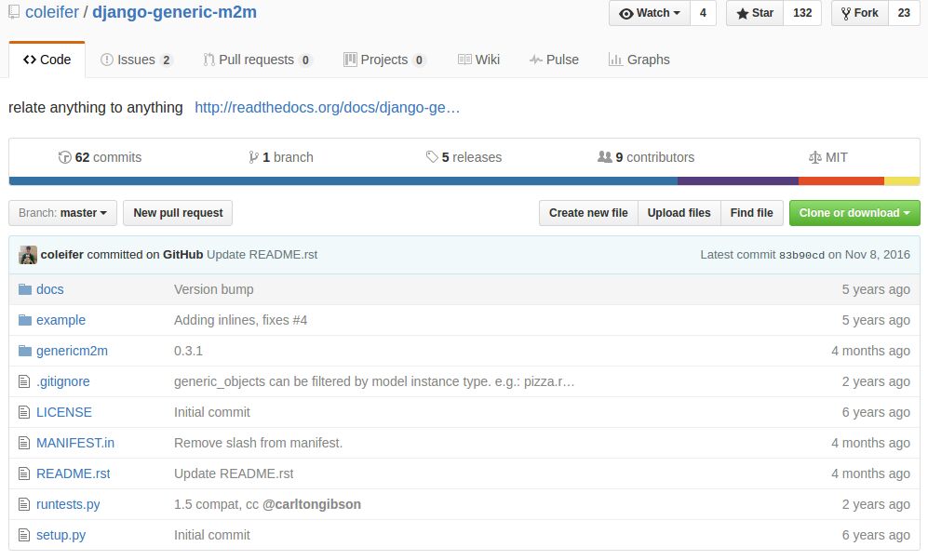Open the coleifer owner link in the title
This screenshot has height=560, width=928.
(52, 12)
